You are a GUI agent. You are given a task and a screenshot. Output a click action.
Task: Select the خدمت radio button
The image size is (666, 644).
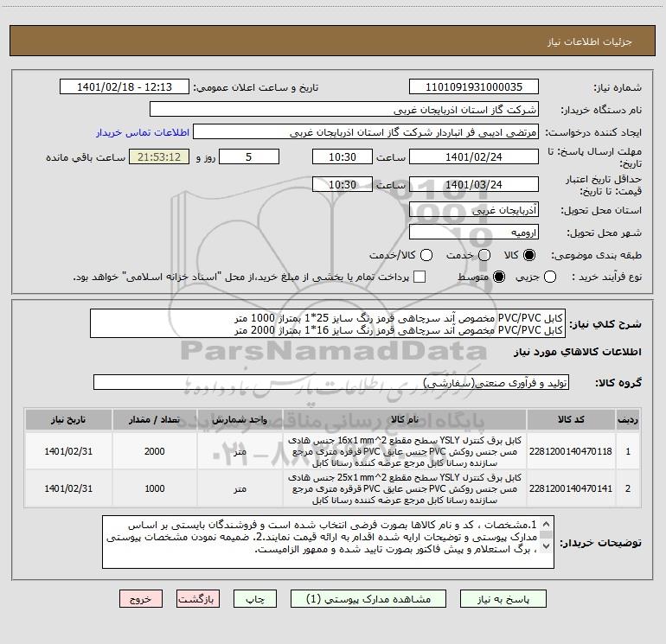tap(484, 255)
